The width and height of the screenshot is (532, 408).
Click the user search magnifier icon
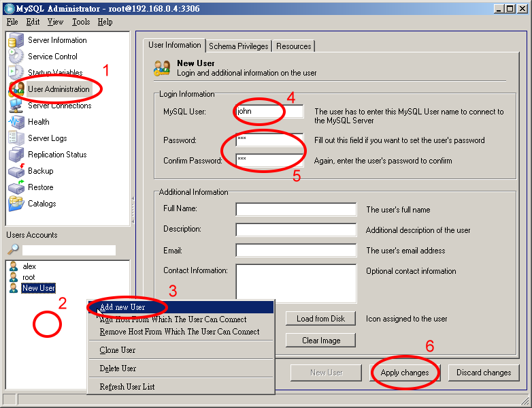[x=13, y=250]
